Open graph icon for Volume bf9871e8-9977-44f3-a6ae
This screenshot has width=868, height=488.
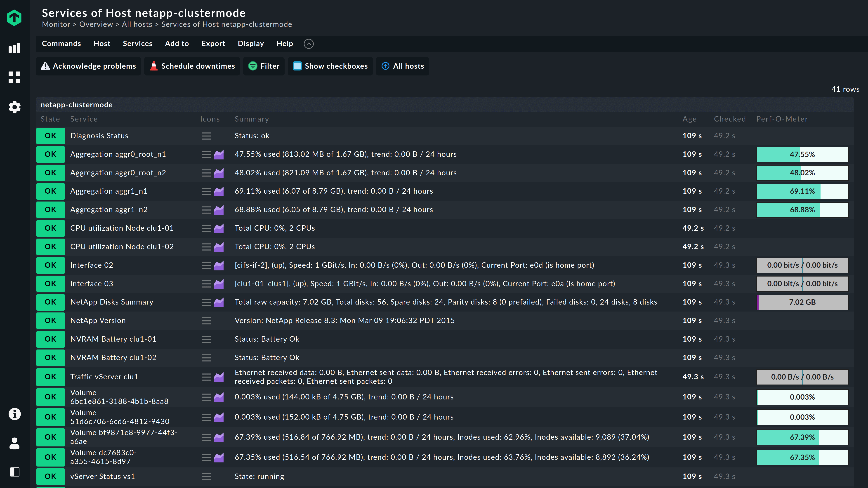[x=219, y=437]
